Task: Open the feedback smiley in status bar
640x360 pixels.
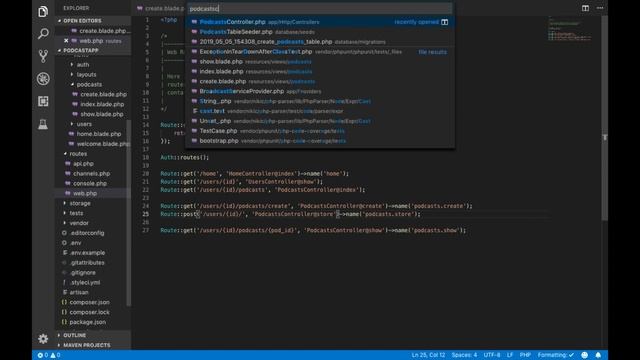Action: (584, 355)
